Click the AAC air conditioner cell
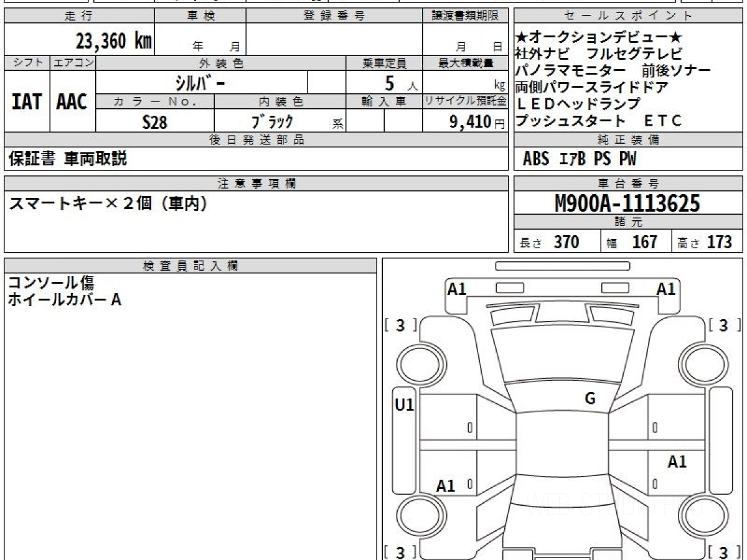The width and height of the screenshot is (747, 560). point(72,102)
